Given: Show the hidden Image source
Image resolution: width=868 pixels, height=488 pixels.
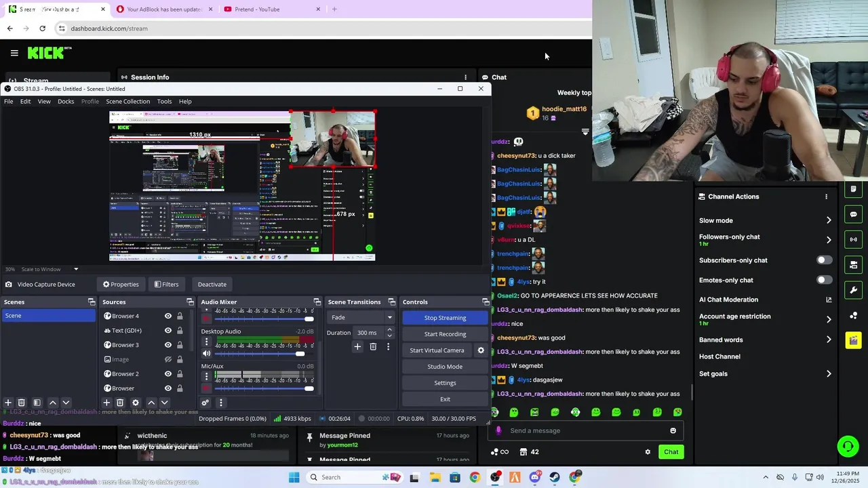Looking at the screenshot, I should point(168,359).
